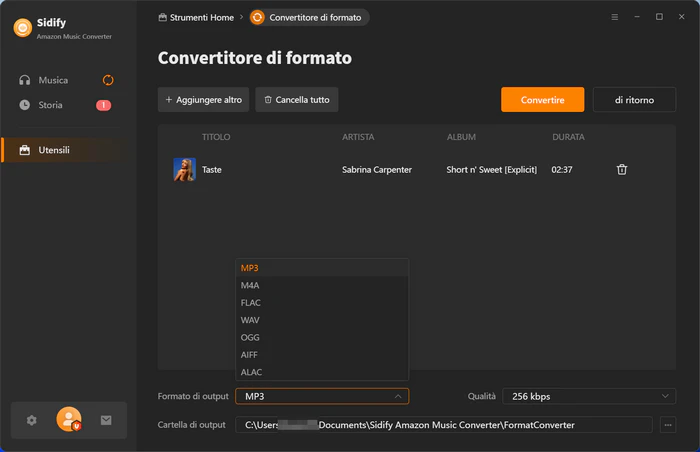Choose OGG from format list
The width and height of the screenshot is (700, 452).
(322, 338)
